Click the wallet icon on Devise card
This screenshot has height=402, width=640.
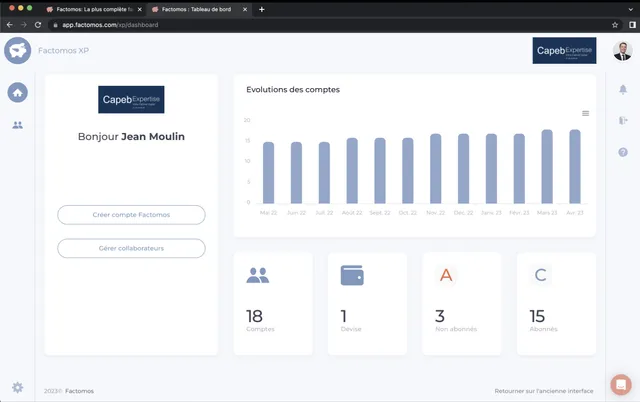pos(352,275)
